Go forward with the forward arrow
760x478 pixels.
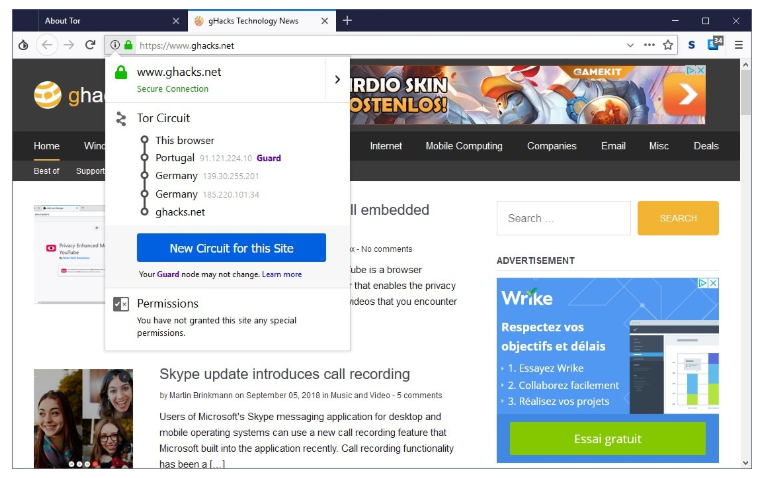[69, 45]
